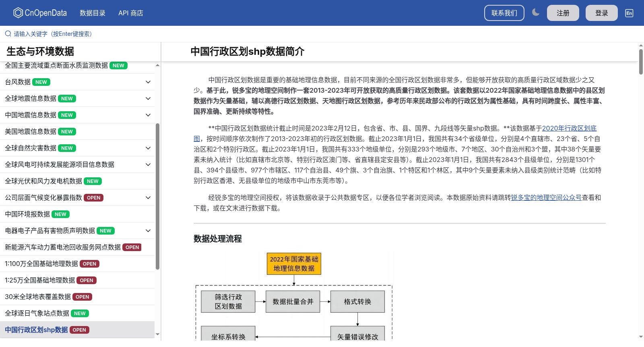This screenshot has width=644, height=347.
Task: Click the 锐多宝的地理空间公众号 link
Action: point(546,197)
